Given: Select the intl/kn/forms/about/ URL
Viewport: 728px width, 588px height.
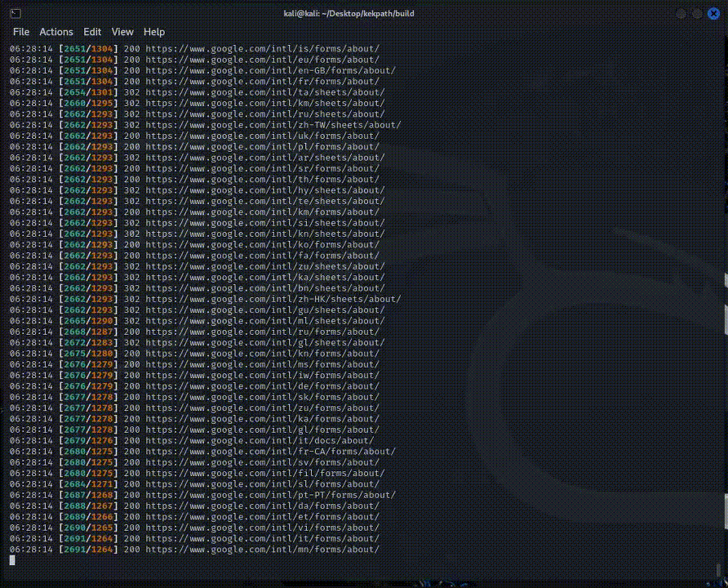Looking at the screenshot, I should coord(262,354).
